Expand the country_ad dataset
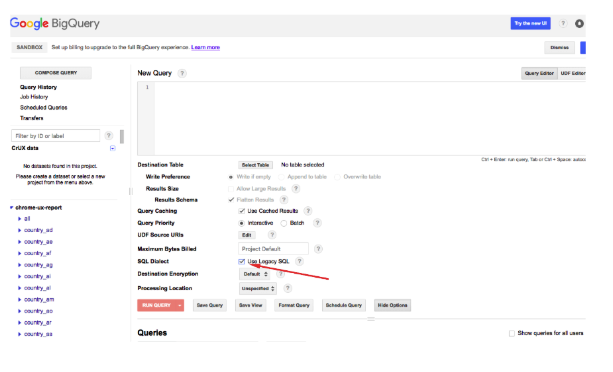 19,230
